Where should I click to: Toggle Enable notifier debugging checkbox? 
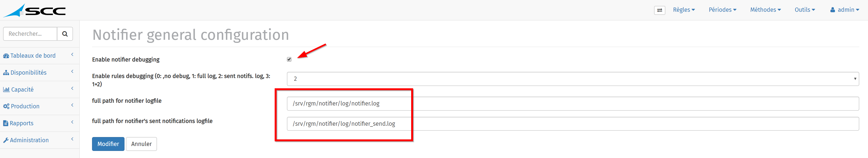click(289, 59)
